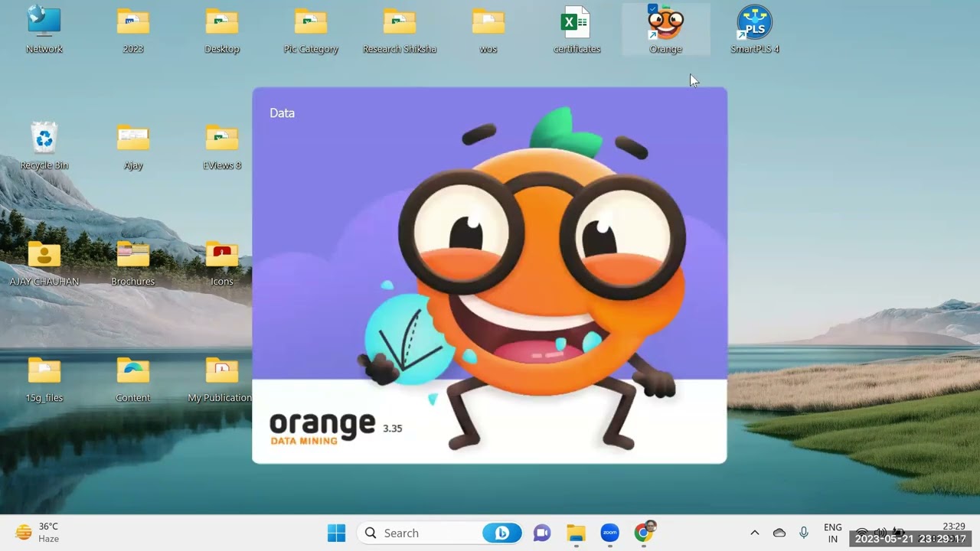Open the Recycle Bin
This screenshot has width=980, height=551.
(44, 146)
